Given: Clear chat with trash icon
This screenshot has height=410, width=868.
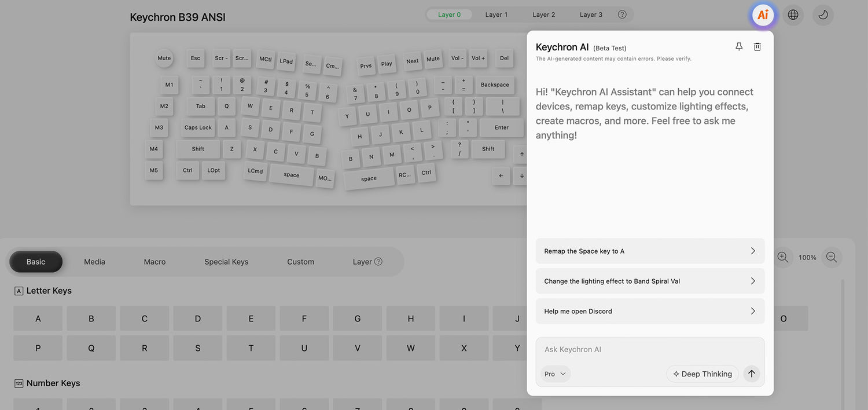Looking at the screenshot, I should (757, 47).
